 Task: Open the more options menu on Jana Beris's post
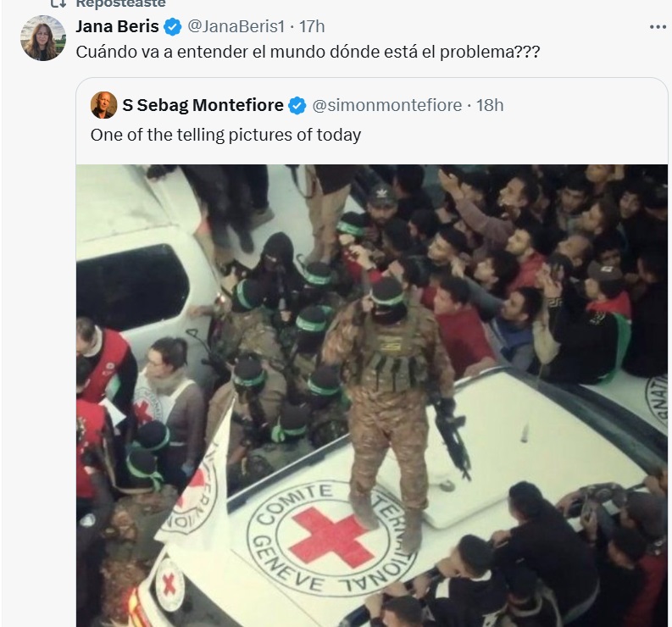tap(658, 27)
